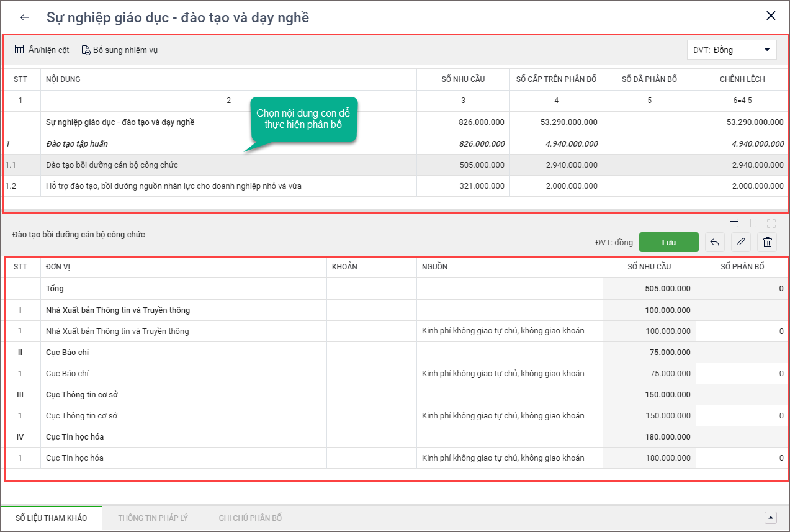Click Số phân bổ cell for Cục Báo chí

tap(742, 374)
